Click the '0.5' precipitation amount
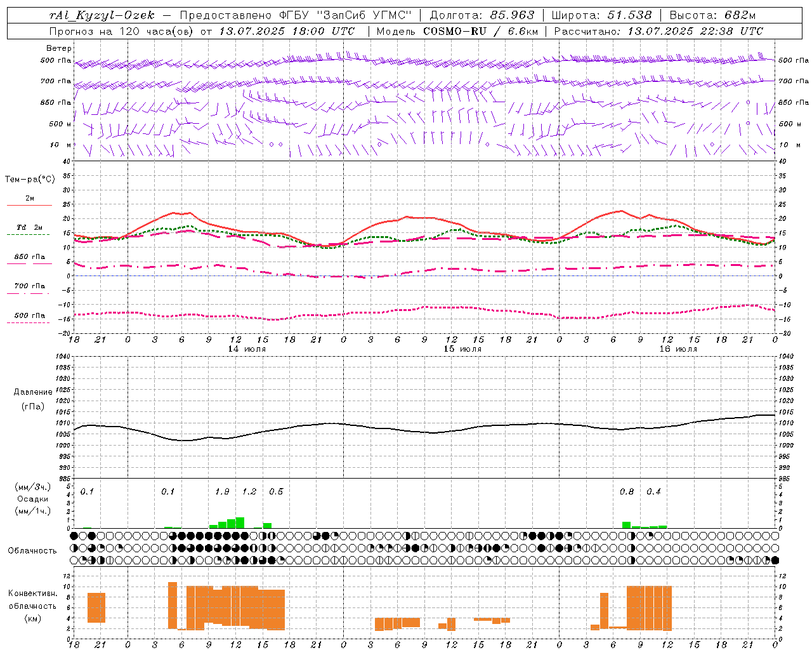The height and width of the screenshot is (650, 812). tap(276, 492)
